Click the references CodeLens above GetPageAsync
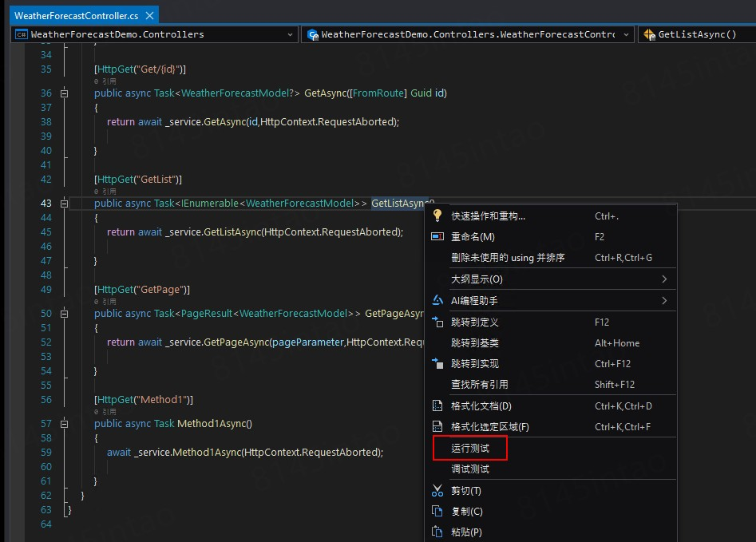The width and height of the screenshot is (756, 542). point(105,302)
